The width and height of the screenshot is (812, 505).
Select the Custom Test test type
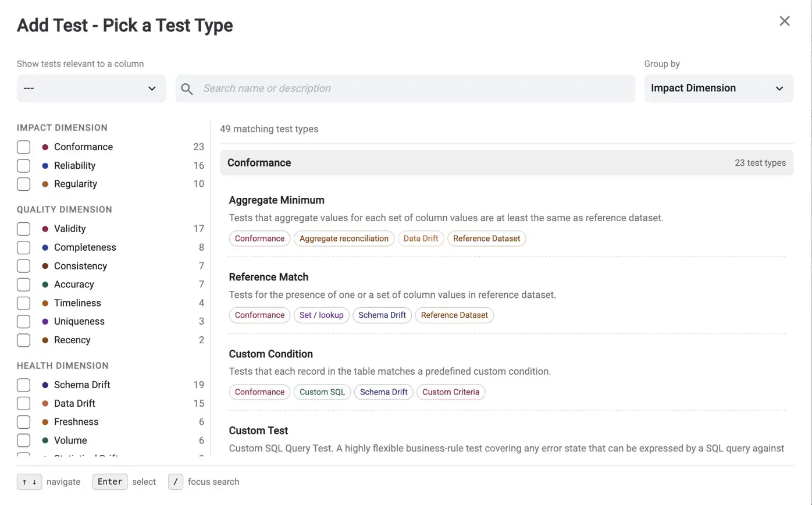(258, 431)
